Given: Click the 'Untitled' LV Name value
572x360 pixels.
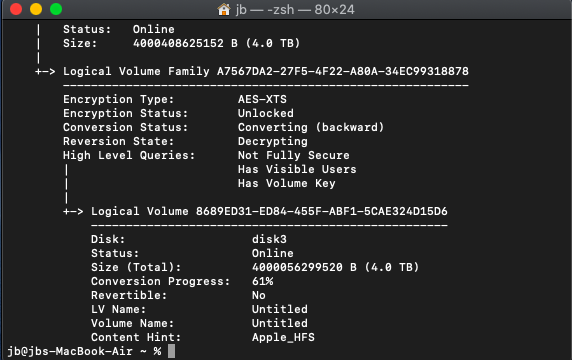Looking at the screenshot, I should [x=279, y=309].
